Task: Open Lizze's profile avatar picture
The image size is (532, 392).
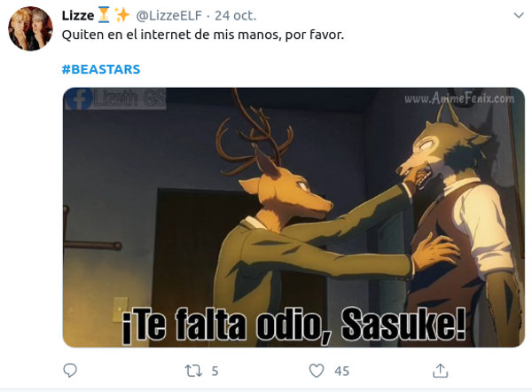Action: click(30, 28)
